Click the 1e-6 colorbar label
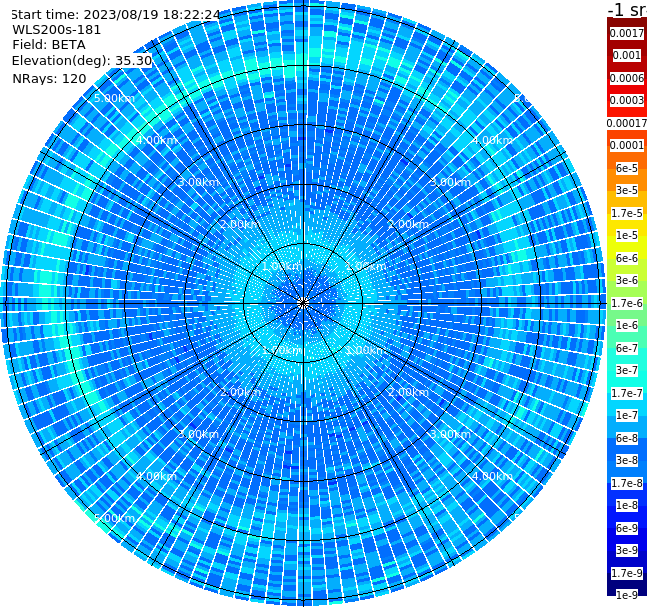The image size is (647, 607). pyautogui.click(x=627, y=325)
